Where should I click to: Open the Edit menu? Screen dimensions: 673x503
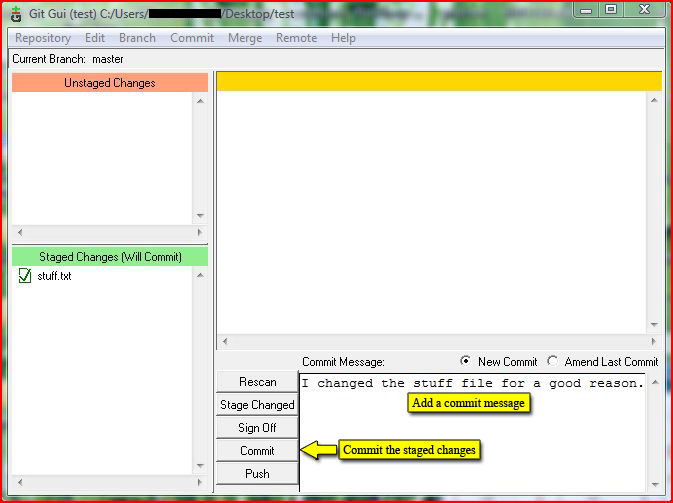pyautogui.click(x=95, y=38)
